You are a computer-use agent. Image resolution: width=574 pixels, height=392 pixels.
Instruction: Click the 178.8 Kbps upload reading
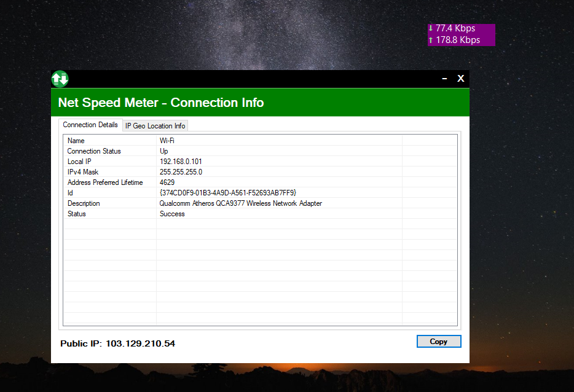pyautogui.click(x=458, y=40)
